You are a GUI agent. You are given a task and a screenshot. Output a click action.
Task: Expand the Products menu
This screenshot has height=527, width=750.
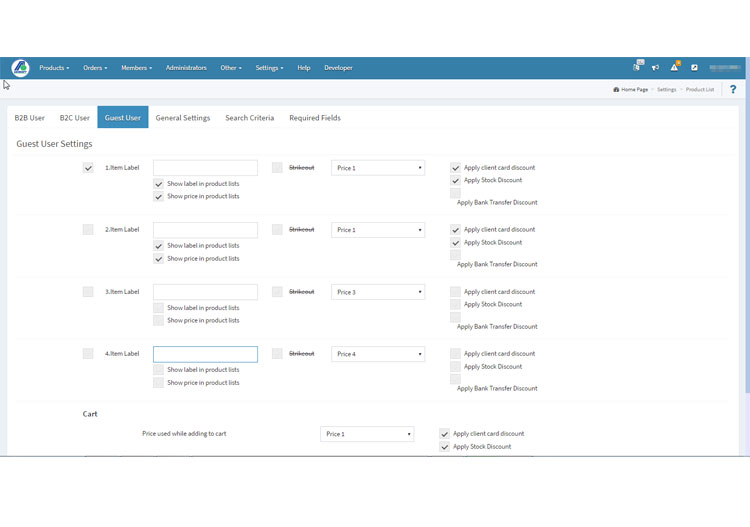click(x=54, y=68)
